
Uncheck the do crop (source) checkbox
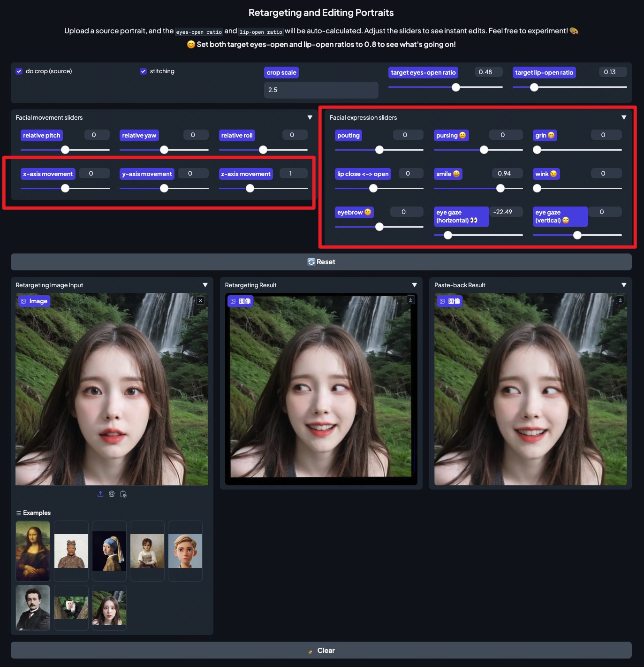point(19,71)
